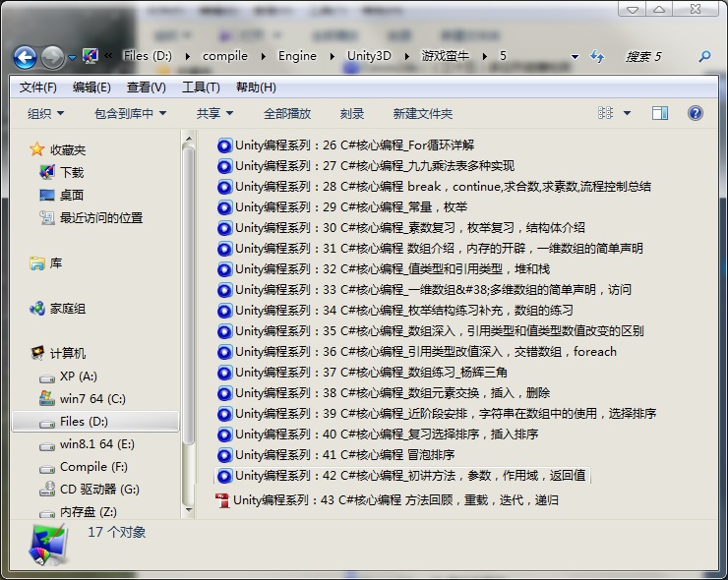This screenshot has width=728, height=580.
Task: Select file 36 引用类型改值深入 name
Action: (426, 352)
